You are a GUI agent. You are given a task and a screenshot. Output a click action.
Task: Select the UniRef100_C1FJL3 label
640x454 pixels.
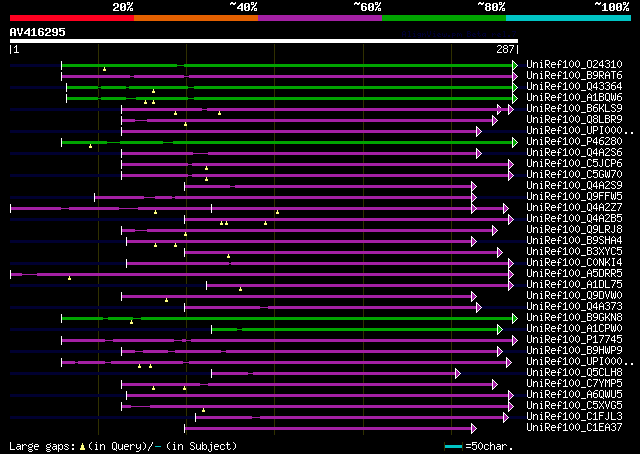point(574,417)
